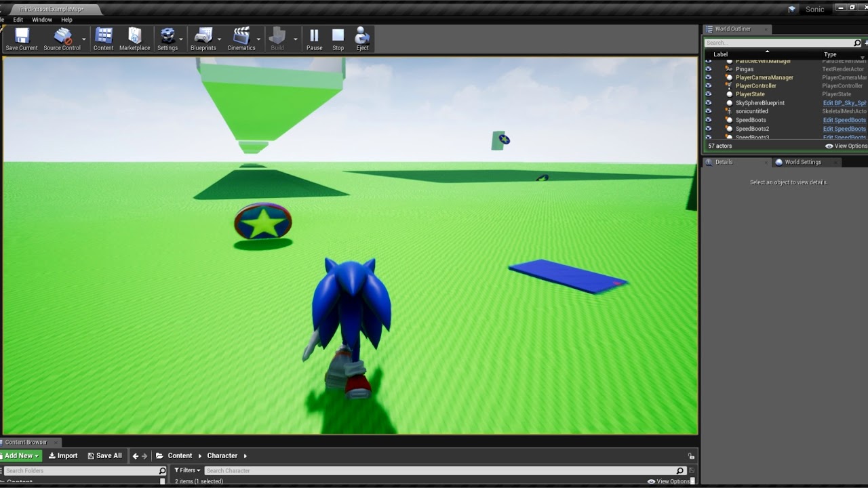This screenshot has width=868, height=488.
Task: Click the Cinematics clapperboard icon
Action: coord(241,39)
